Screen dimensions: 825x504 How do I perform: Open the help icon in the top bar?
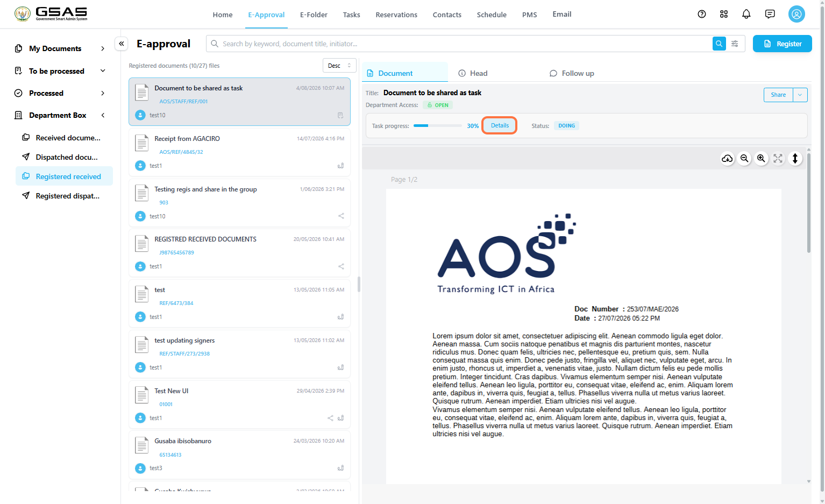point(701,15)
